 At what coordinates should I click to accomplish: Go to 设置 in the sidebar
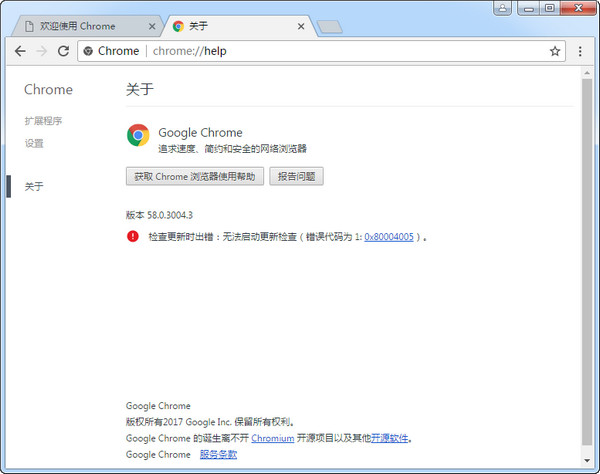pos(34,143)
